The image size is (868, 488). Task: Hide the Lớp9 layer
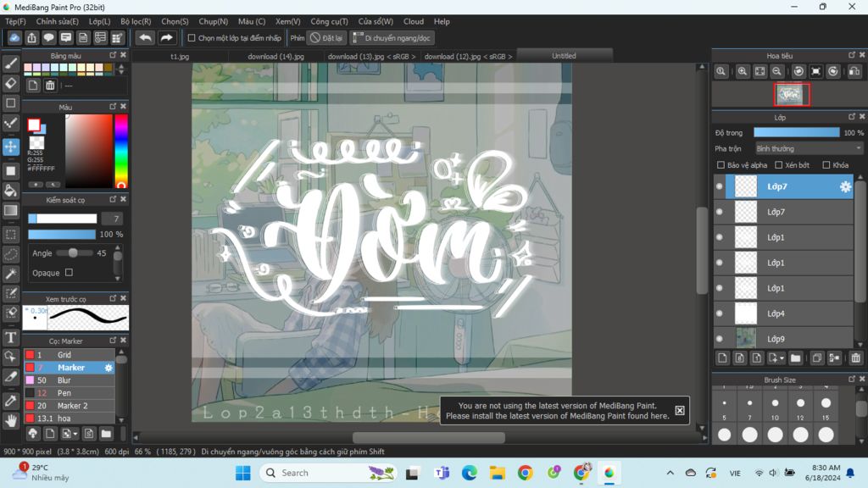click(719, 339)
